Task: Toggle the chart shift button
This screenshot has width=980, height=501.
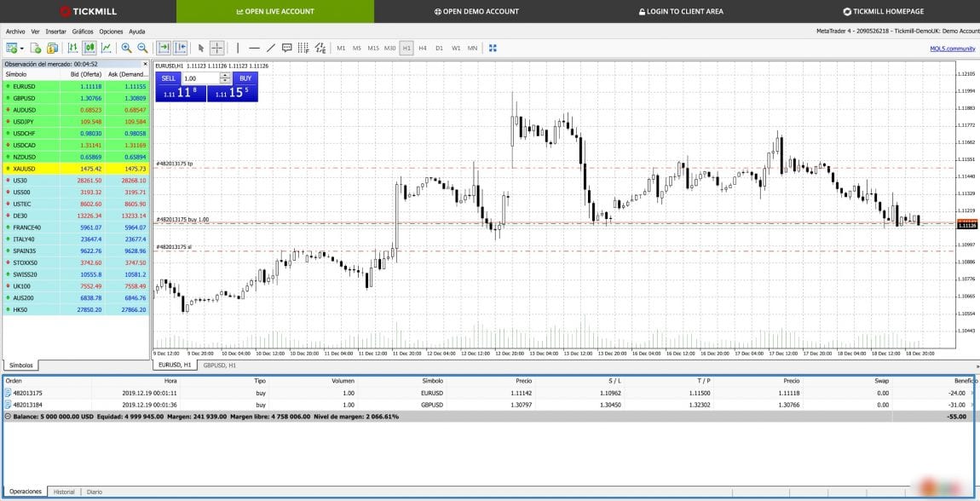Action: [181, 48]
